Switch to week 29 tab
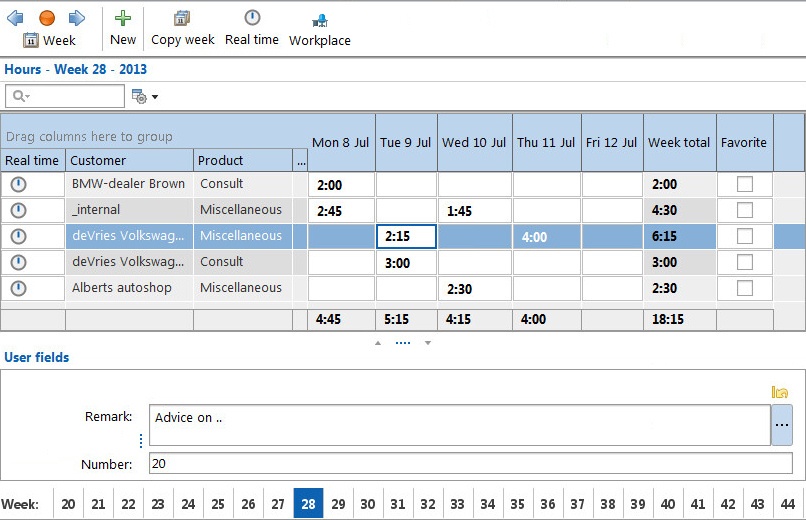This screenshot has height=520, width=806. (x=338, y=504)
